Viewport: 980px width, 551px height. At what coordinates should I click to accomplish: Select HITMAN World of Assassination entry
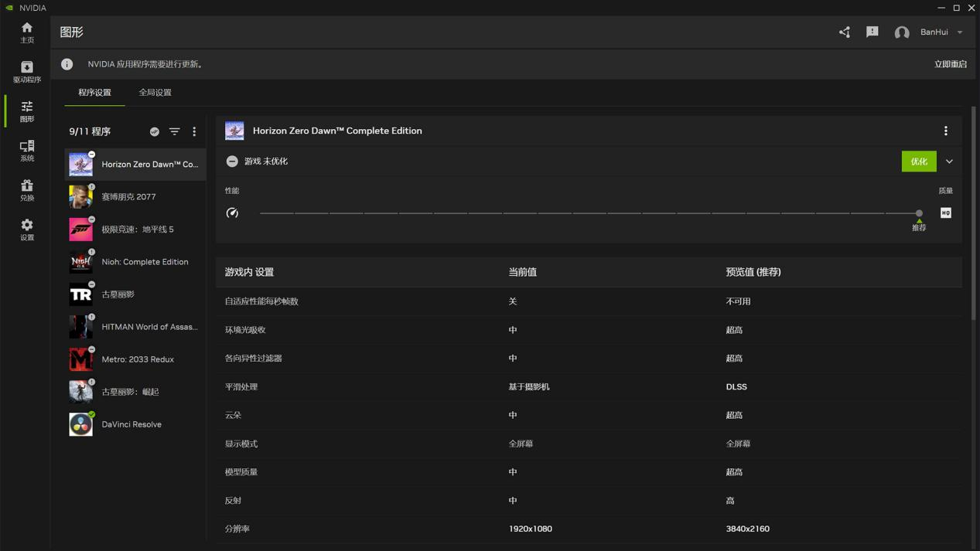[135, 327]
